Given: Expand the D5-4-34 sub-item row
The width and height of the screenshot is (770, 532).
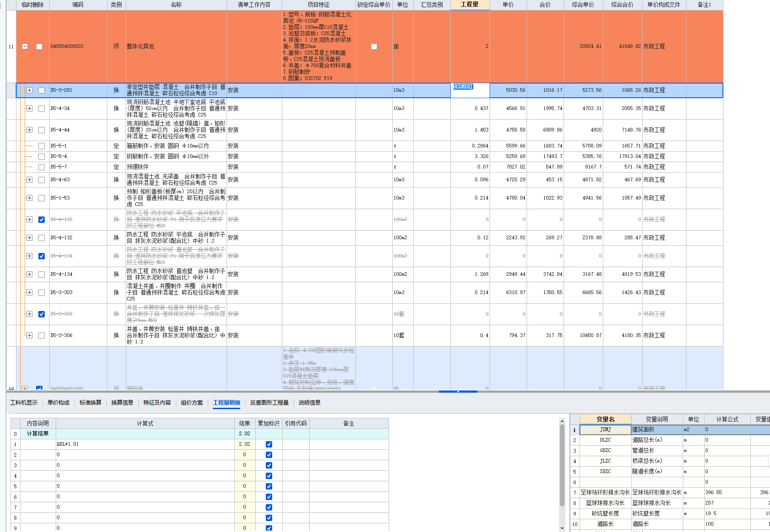Looking at the screenshot, I should (30, 109).
